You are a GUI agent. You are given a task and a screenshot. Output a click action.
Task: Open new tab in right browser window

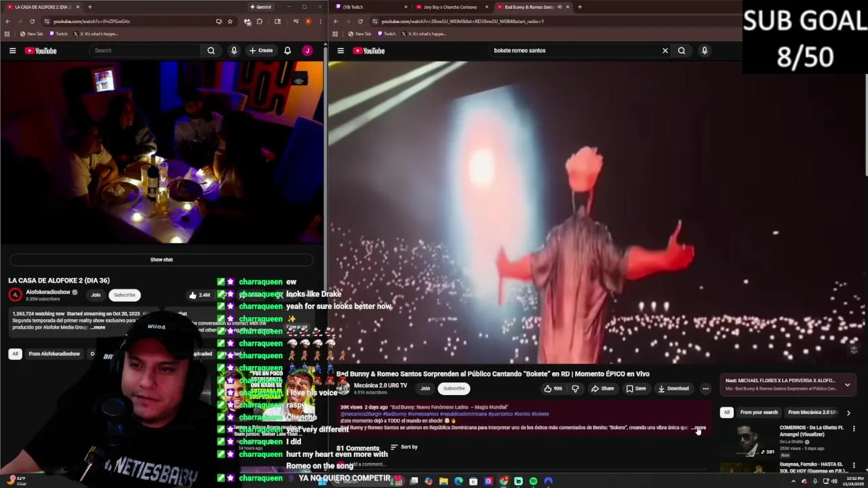click(579, 7)
